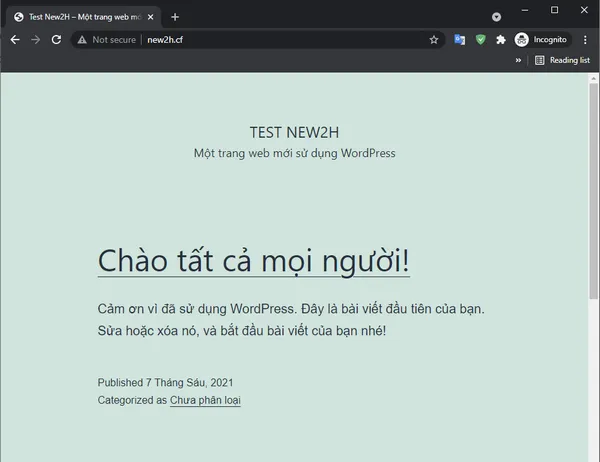Maximize the Chrome window
Image resolution: width=600 pixels, height=462 pixels.
(554, 10)
